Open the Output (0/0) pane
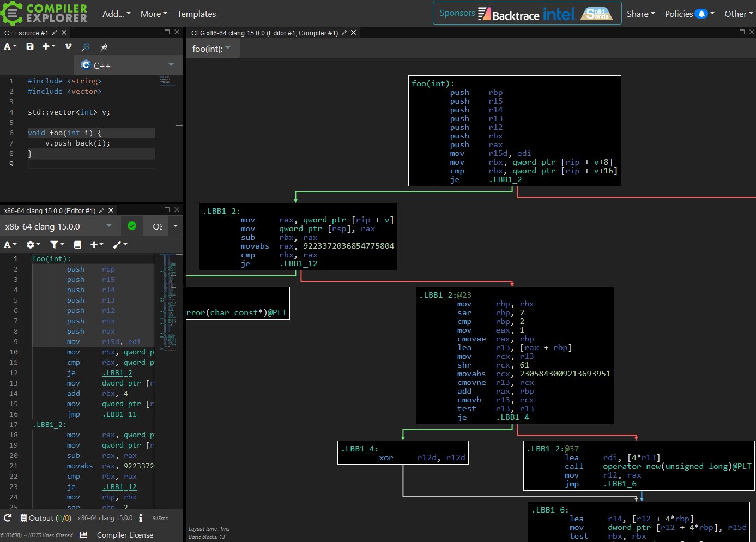Viewport: 756px width, 542px height. click(x=46, y=518)
